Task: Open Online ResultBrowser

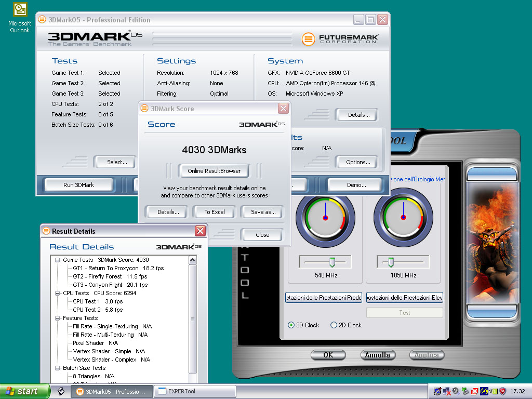Action: [x=214, y=170]
